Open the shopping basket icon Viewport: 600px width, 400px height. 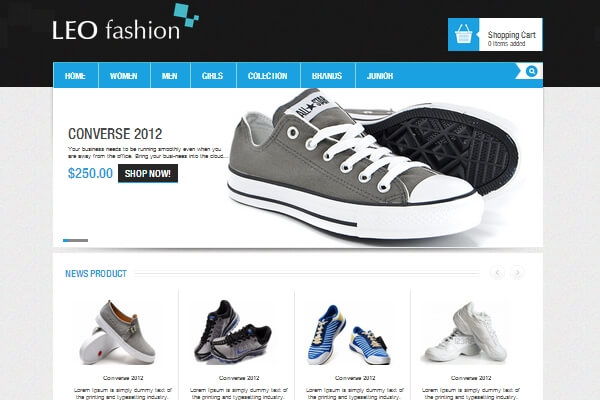click(x=463, y=34)
